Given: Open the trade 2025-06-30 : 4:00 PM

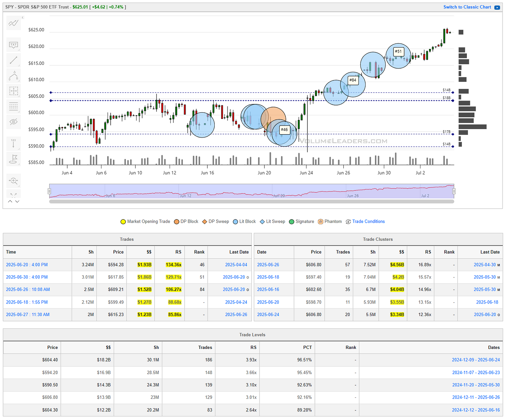Looking at the screenshot, I should [x=27, y=277].
